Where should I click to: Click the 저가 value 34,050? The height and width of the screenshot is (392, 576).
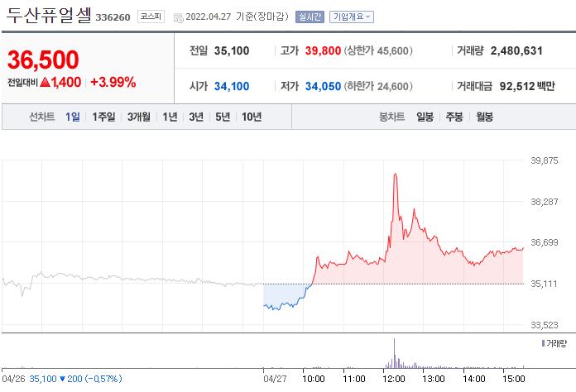point(323,86)
